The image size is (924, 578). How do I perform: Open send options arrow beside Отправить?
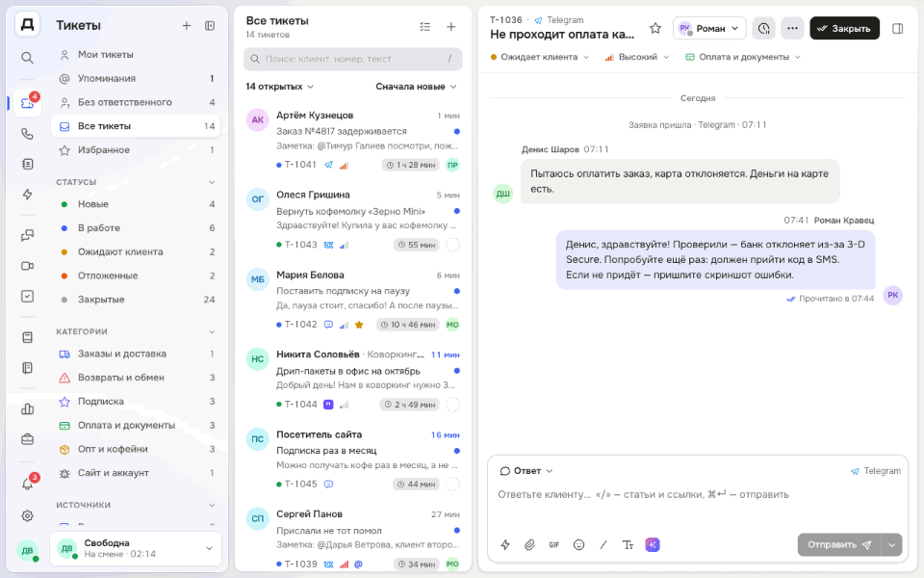891,545
